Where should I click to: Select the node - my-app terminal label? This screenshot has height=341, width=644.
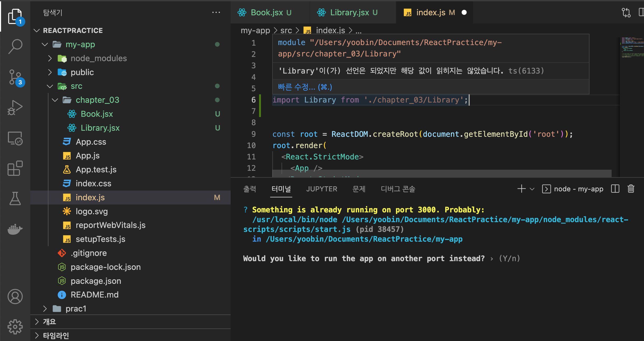click(578, 189)
